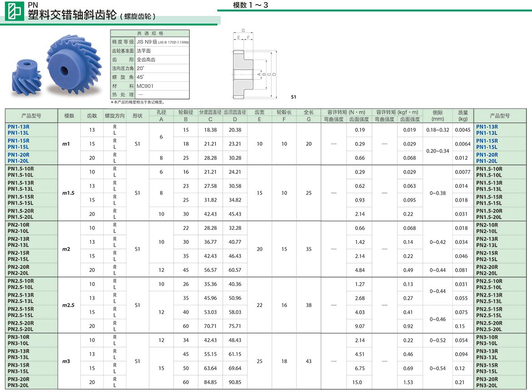Viewport: 532px width, 392px height.
Task: Select the 塑料交错轴斜齿轮 page title
Action: [73, 15]
